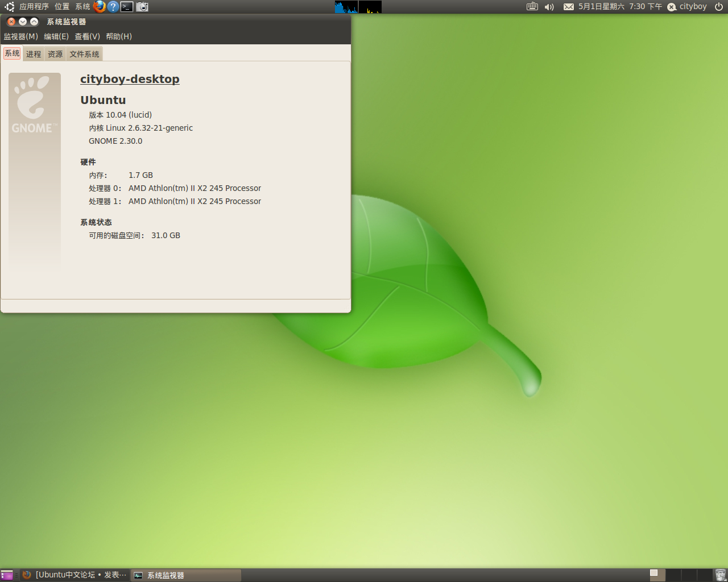This screenshot has width=728, height=582.
Task: Maximize the System Monitor window
Action: coord(34,22)
